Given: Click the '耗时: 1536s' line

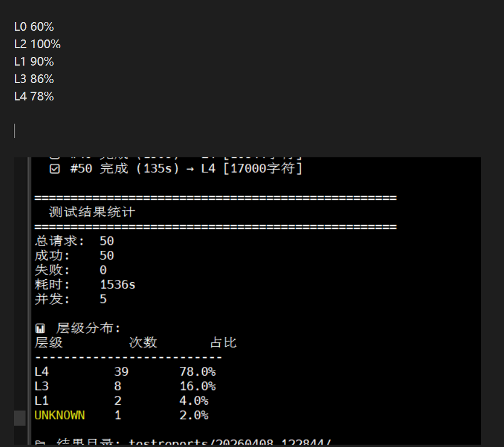Looking at the screenshot, I should click(x=85, y=284).
